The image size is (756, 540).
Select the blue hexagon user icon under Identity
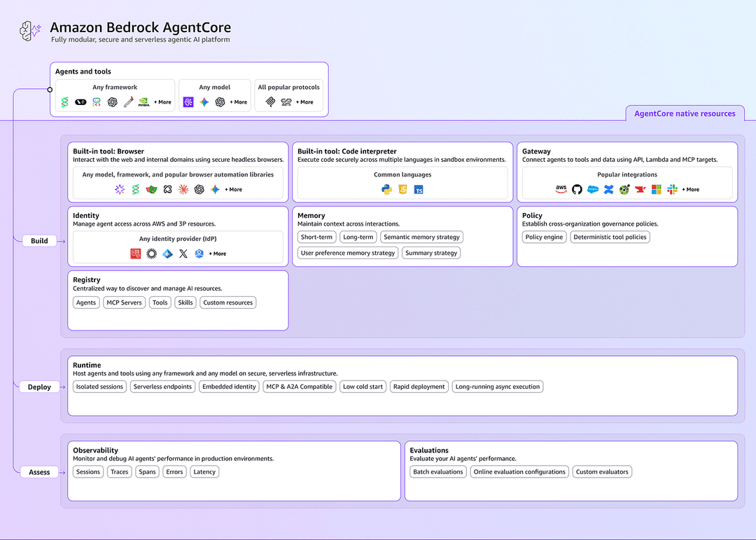[199, 254]
